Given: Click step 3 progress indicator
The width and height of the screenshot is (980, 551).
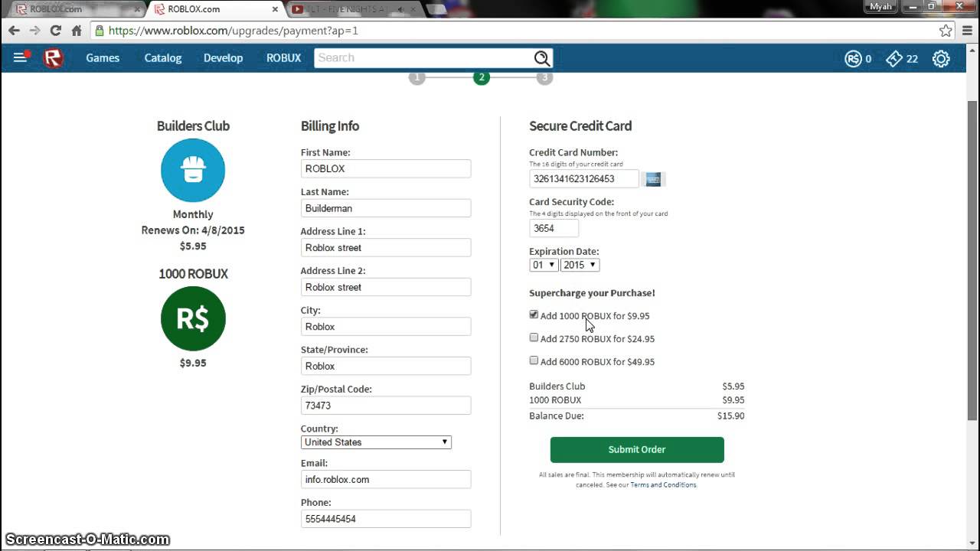Looking at the screenshot, I should pyautogui.click(x=544, y=77).
